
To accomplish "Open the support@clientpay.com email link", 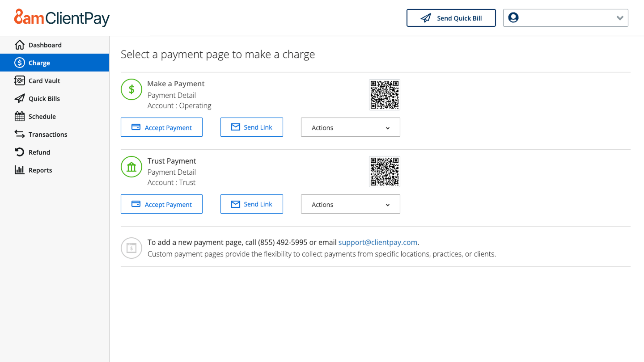I will tap(377, 243).
